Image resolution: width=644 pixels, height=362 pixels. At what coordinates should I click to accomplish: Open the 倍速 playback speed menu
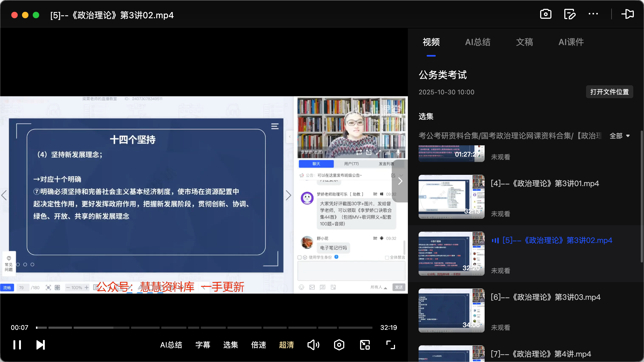tap(258, 345)
